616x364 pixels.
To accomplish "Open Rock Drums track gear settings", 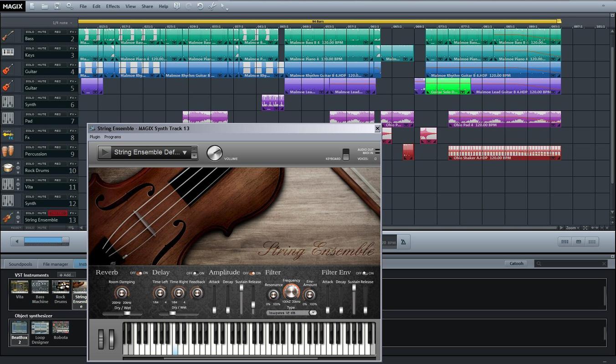I will pyautogui.click(x=18, y=169).
